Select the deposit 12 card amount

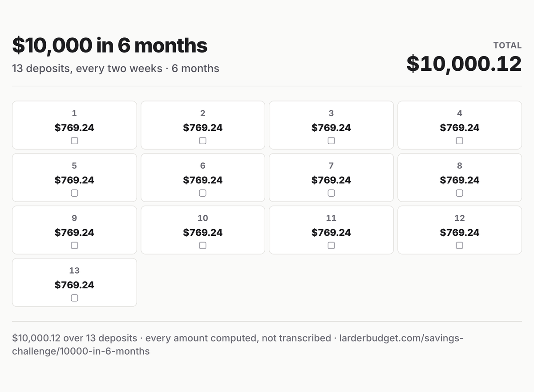459,233
